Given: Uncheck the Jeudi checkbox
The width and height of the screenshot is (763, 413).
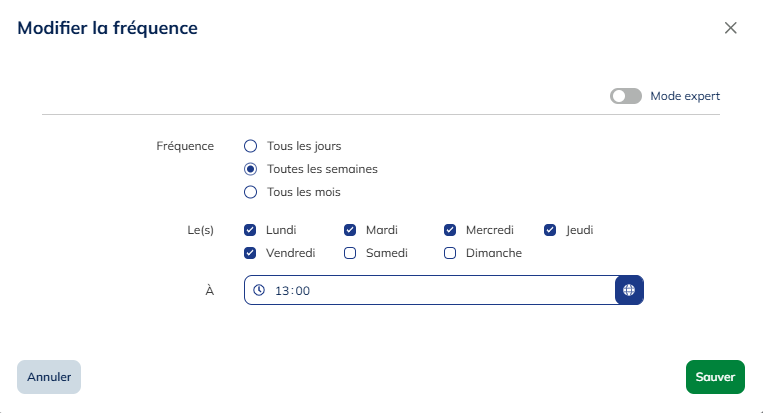Looking at the screenshot, I should 550,230.
